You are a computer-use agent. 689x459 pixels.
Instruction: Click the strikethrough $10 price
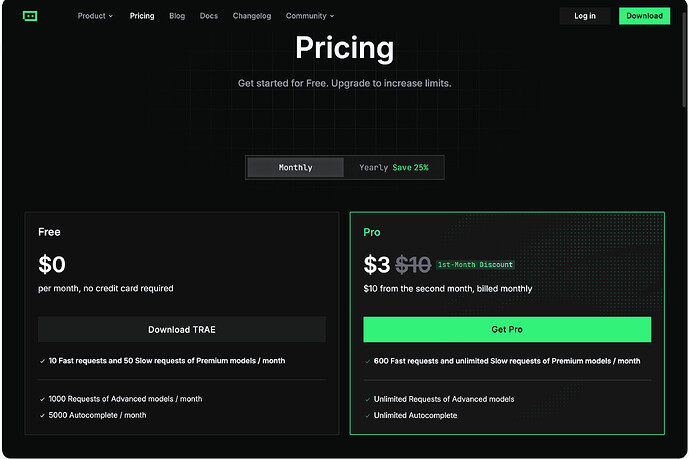[413, 265]
